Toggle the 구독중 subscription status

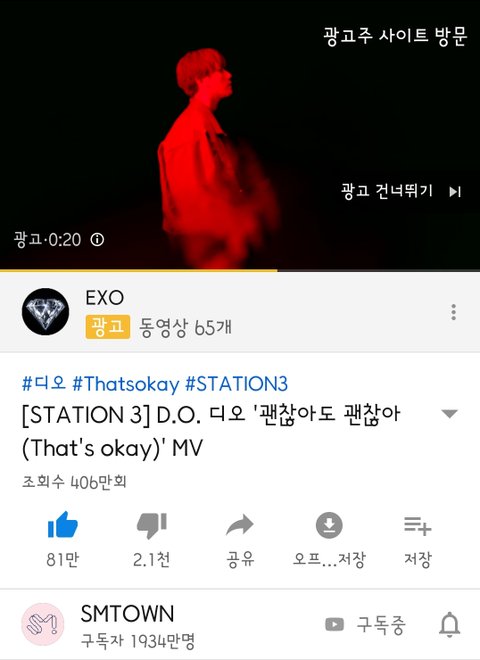coord(365,625)
